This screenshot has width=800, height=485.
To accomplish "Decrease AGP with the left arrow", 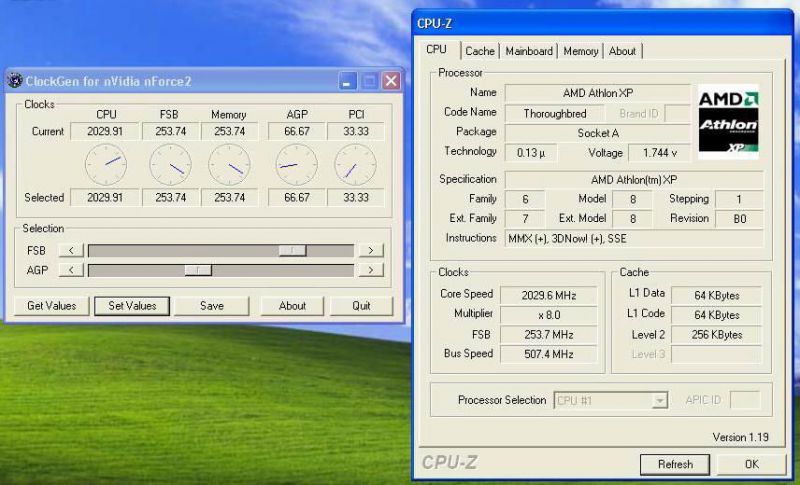I will pyautogui.click(x=71, y=270).
